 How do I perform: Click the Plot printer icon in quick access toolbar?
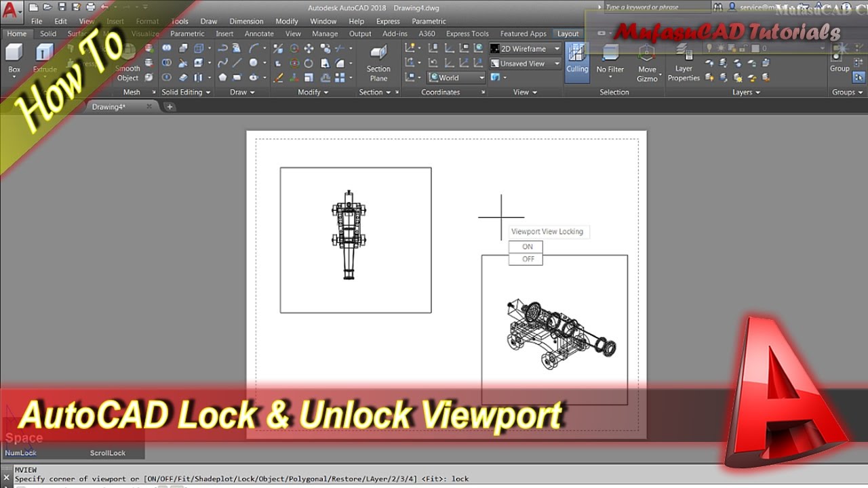[x=91, y=7]
